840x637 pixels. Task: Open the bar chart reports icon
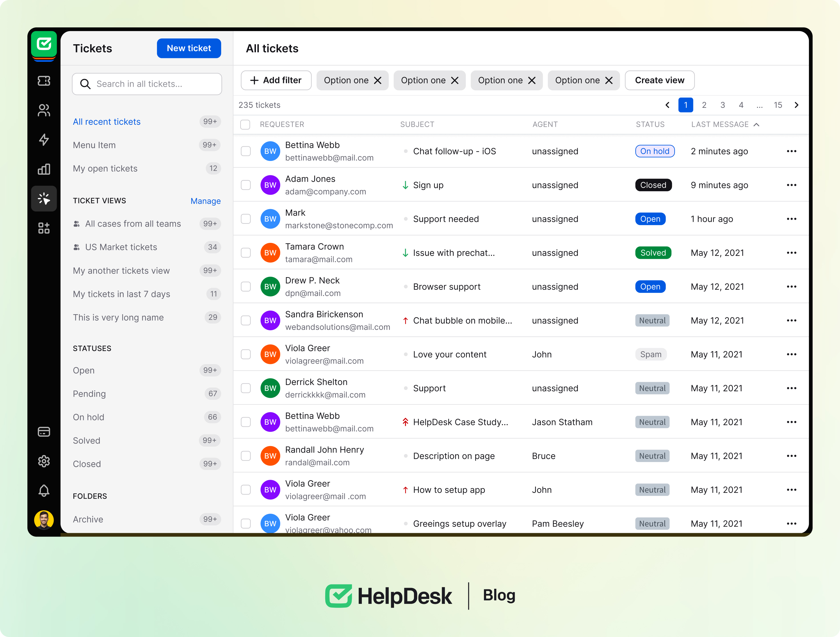pos(44,169)
